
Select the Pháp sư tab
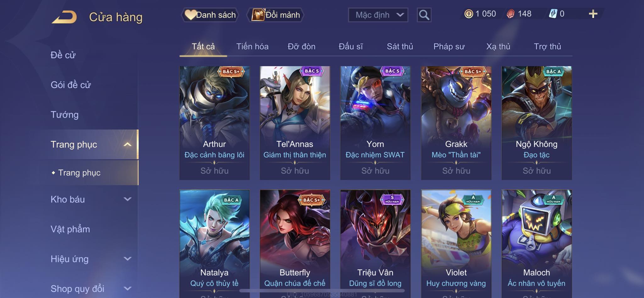click(449, 47)
